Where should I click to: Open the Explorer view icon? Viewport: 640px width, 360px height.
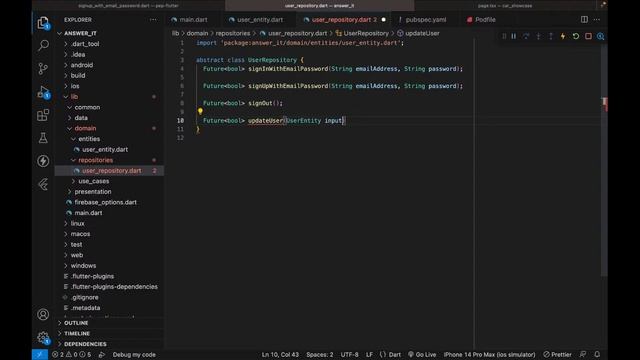[43, 23]
